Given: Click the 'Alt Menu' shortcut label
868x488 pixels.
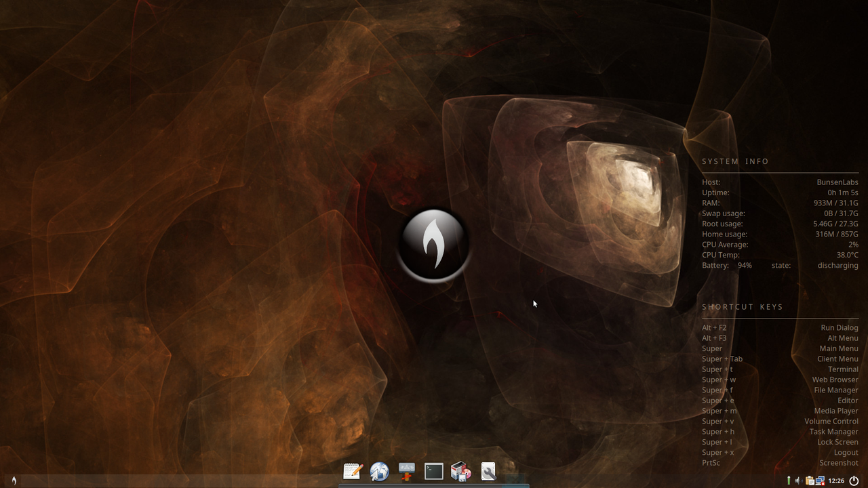Looking at the screenshot, I should click(843, 338).
